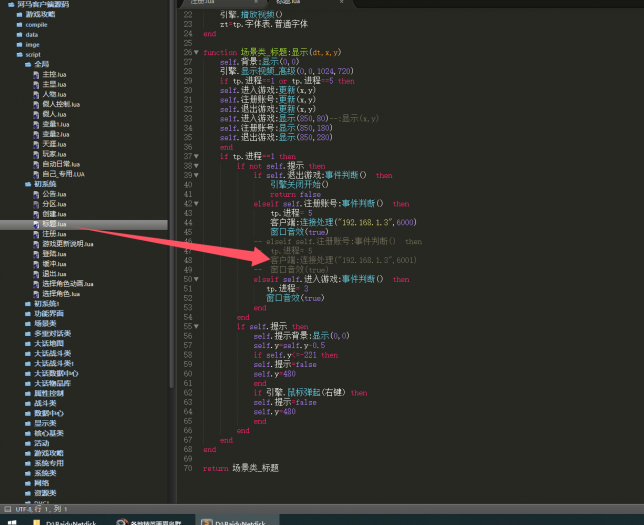Image resolution: width=644 pixels, height=525 pixels.
Task: Select the 公告.lua file icon
Action: click(x=36, y=194)
